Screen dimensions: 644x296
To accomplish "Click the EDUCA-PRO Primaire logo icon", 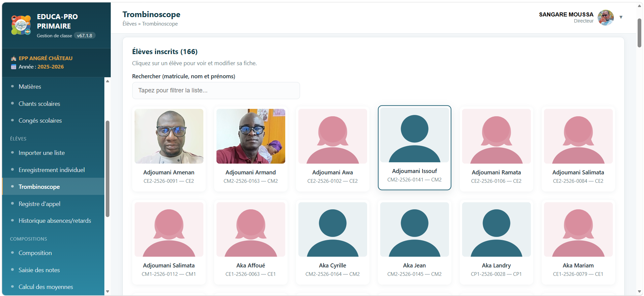I will [21, 25].
